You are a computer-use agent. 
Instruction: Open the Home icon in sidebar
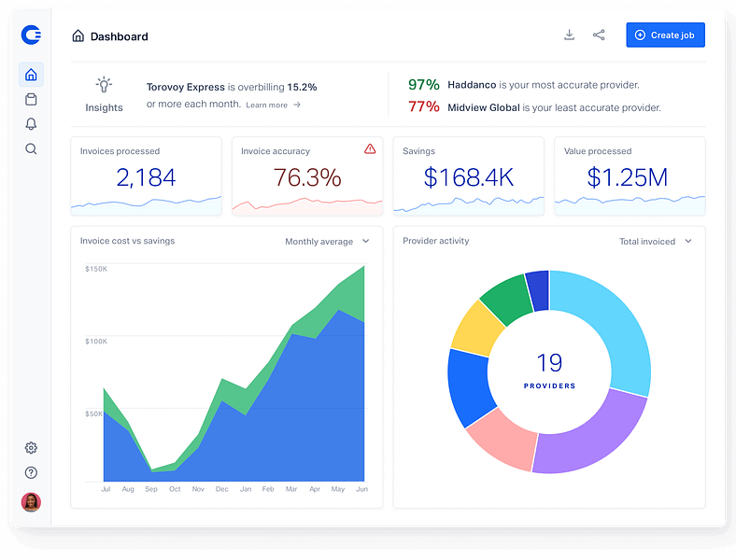pos(31,75)
